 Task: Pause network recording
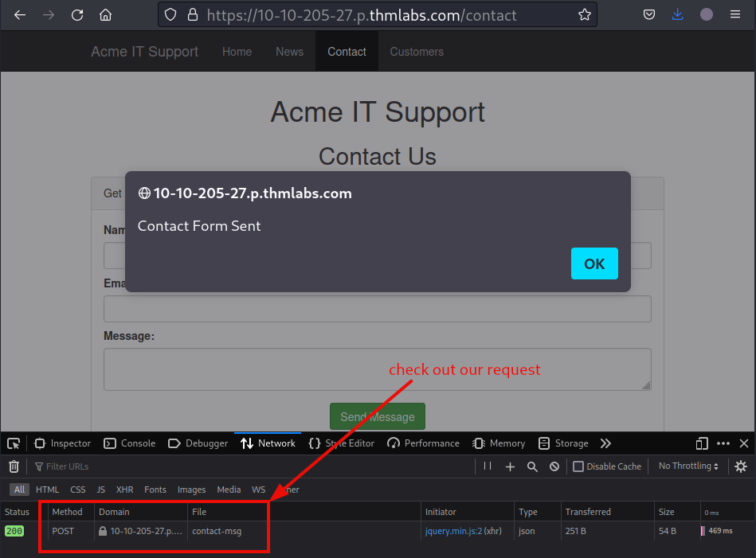pos(488,466)
